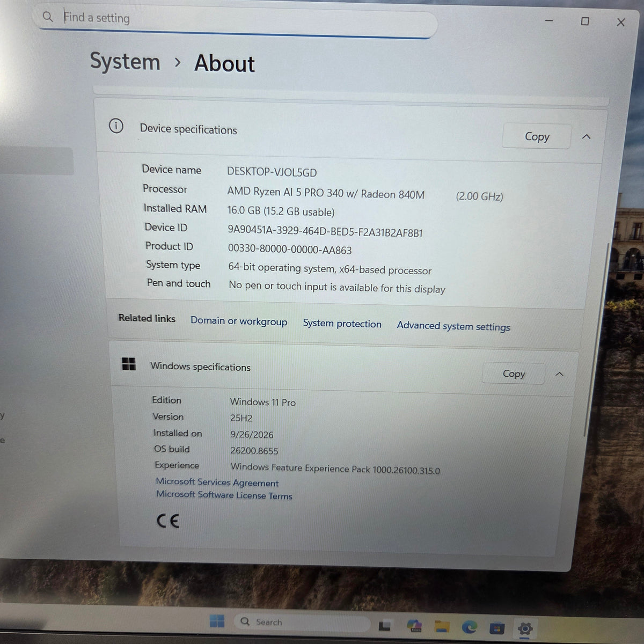
Task: Select the OS build 26200.8655 value
Action: [254, 451]
